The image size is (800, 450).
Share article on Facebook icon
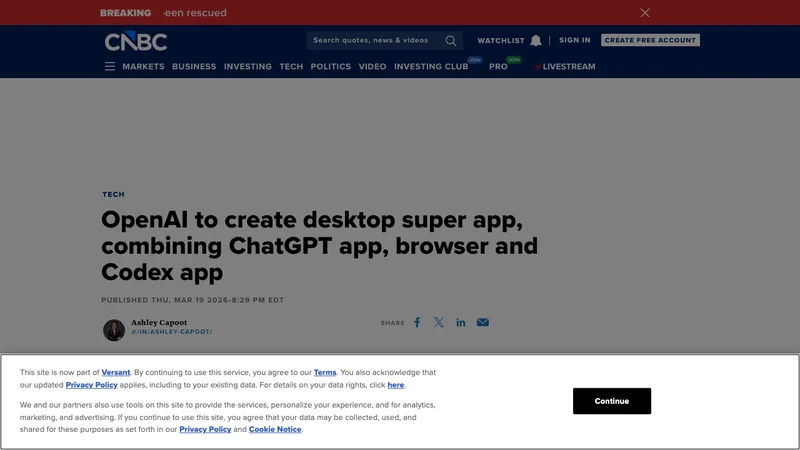point(417,322)
